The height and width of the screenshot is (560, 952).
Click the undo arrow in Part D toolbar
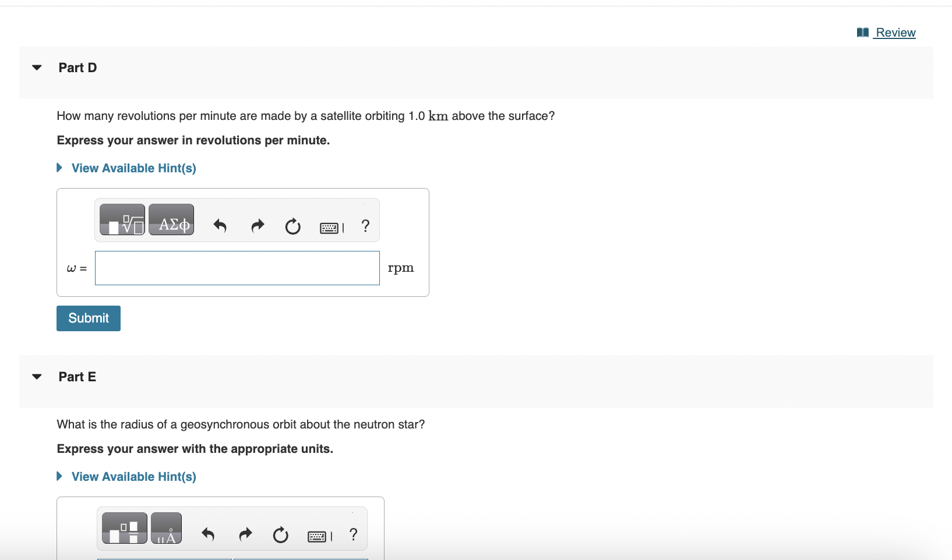[x=220, y=225]
